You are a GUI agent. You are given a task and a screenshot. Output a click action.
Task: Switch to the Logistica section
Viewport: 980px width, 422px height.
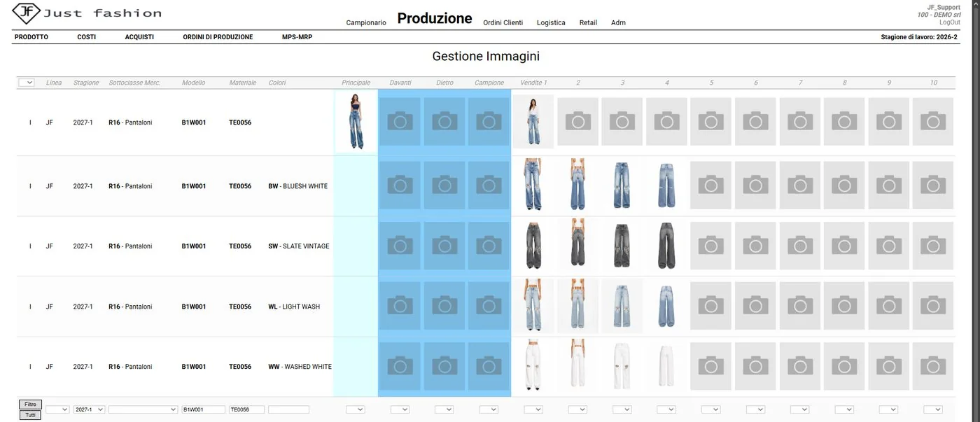(551, 22)
